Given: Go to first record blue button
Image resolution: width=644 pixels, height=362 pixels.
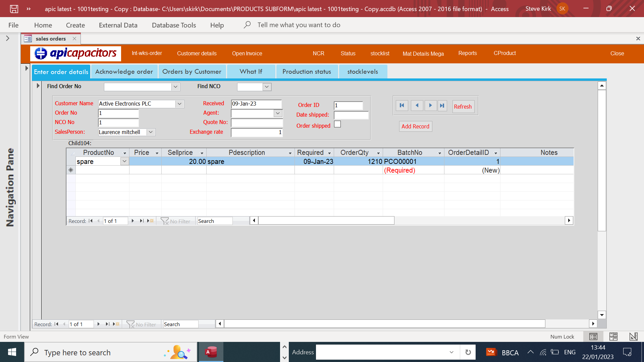Looking at the screenshot, I should (x=402, y=106).
